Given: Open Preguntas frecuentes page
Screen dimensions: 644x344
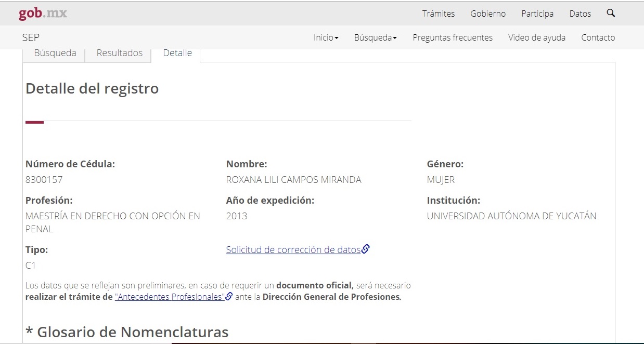Looking at the screenshot, I should [452, 37].
